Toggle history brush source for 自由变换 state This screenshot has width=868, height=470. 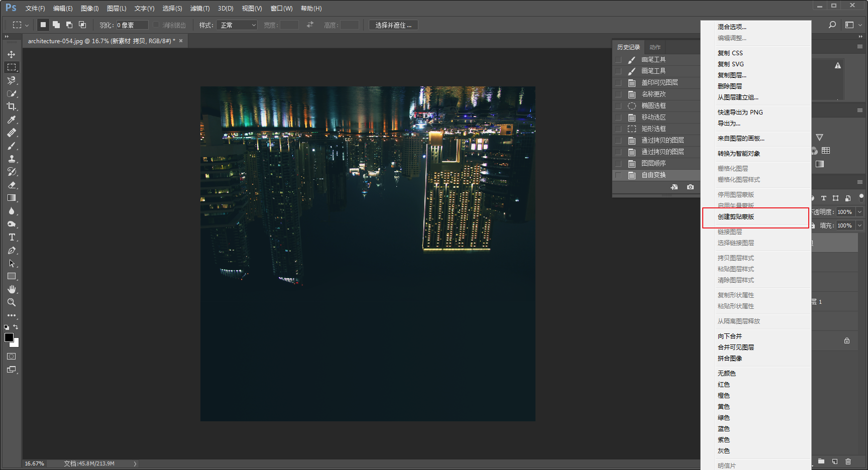click(x=618, y=175)
